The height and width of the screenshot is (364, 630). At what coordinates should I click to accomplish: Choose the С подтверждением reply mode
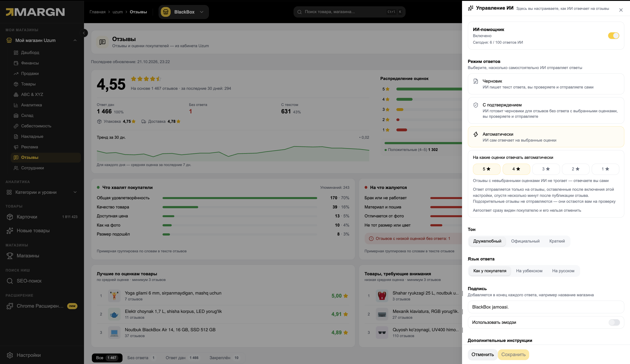click(546, 110)
